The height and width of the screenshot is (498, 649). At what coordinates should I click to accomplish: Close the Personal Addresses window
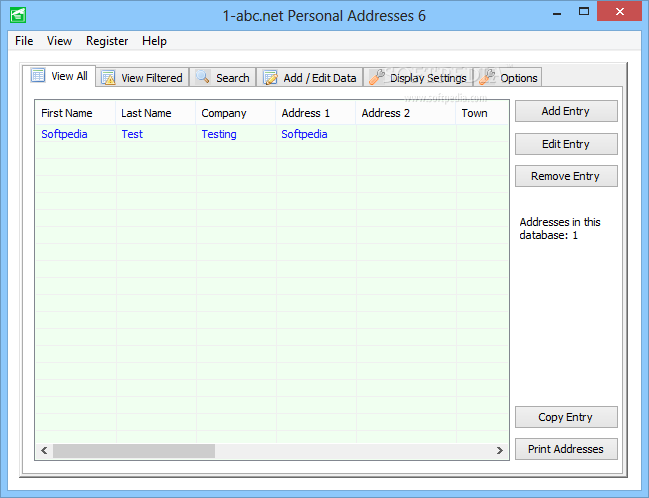click(x=620, y=12)
